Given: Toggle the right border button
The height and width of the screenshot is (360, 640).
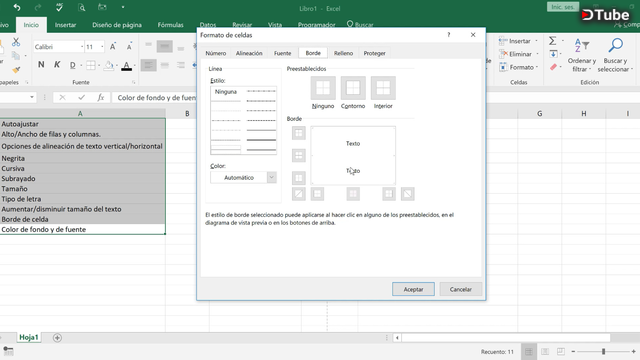Looking at the screenshot, I should pyautogui.click(x=389, y=194).
